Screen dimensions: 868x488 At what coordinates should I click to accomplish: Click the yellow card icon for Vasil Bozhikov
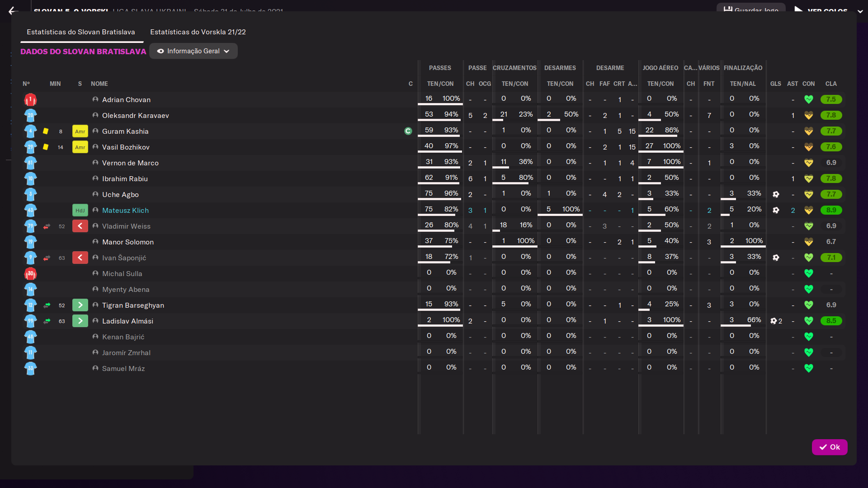(x=46, y=147)
